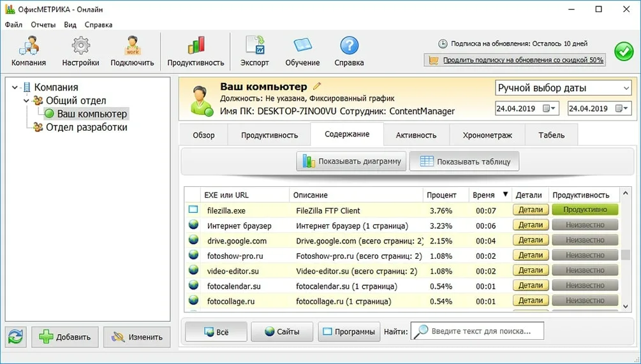The width and height of the screenshot is (641, 364).
Task: Open the start date calendar dropdown
Action: [549, 108]
